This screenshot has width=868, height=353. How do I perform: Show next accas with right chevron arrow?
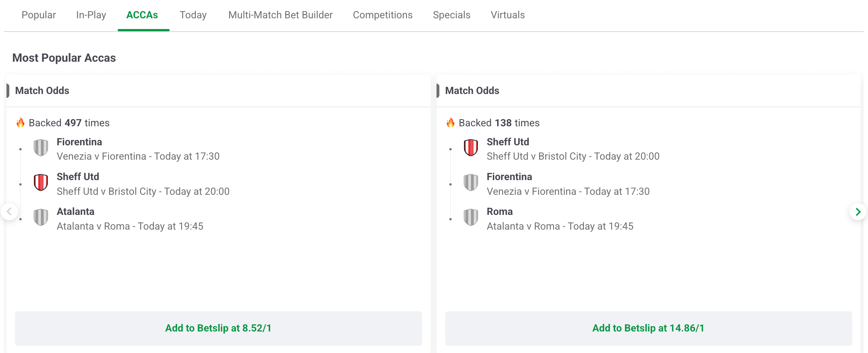click(x=858, y=212)
